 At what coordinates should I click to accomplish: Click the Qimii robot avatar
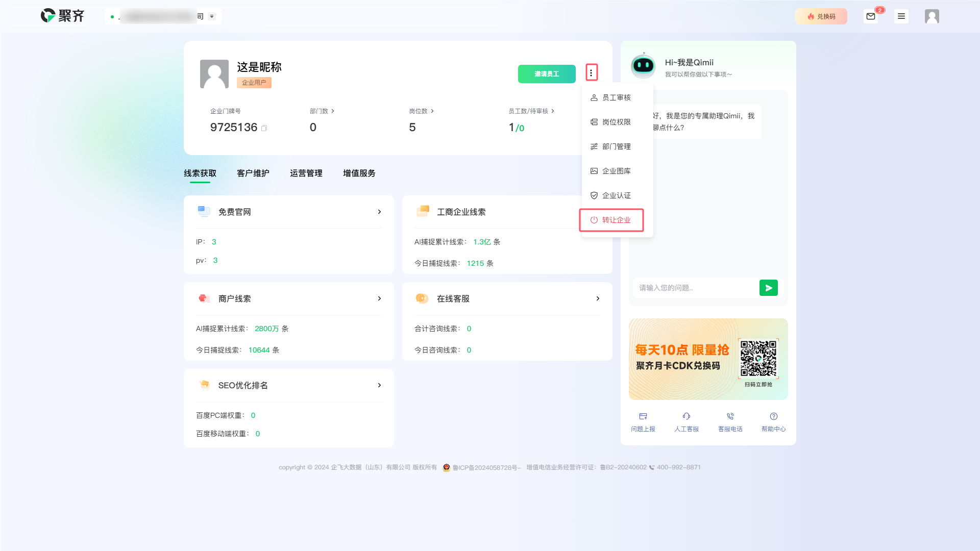[643, 66]
